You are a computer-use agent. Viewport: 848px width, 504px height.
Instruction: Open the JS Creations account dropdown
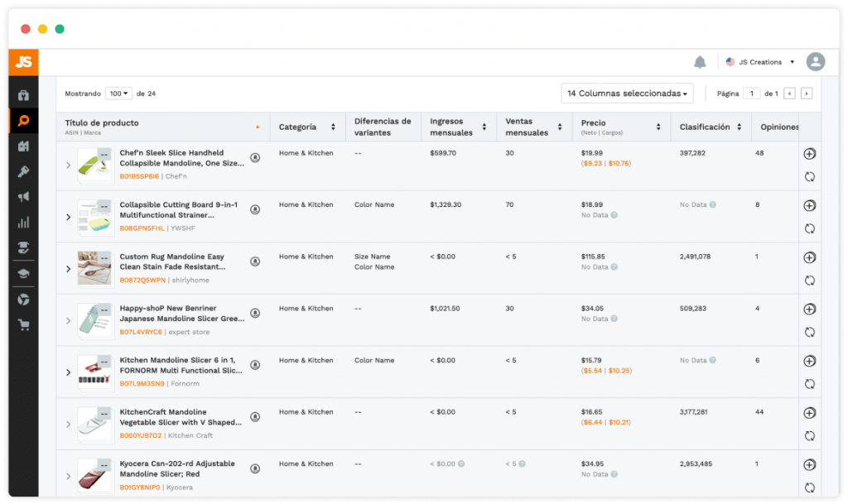click(x=760, y=62)
